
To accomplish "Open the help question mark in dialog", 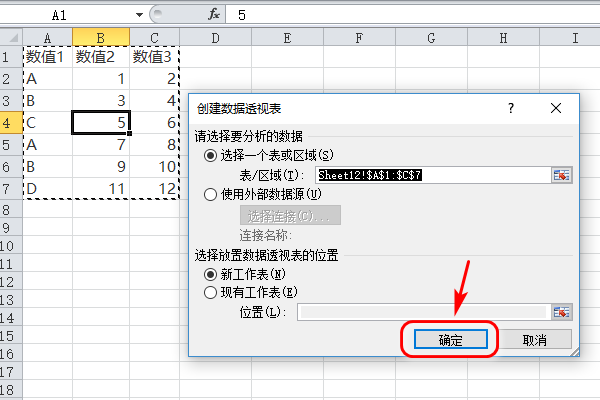I will (x=511, y=108).
